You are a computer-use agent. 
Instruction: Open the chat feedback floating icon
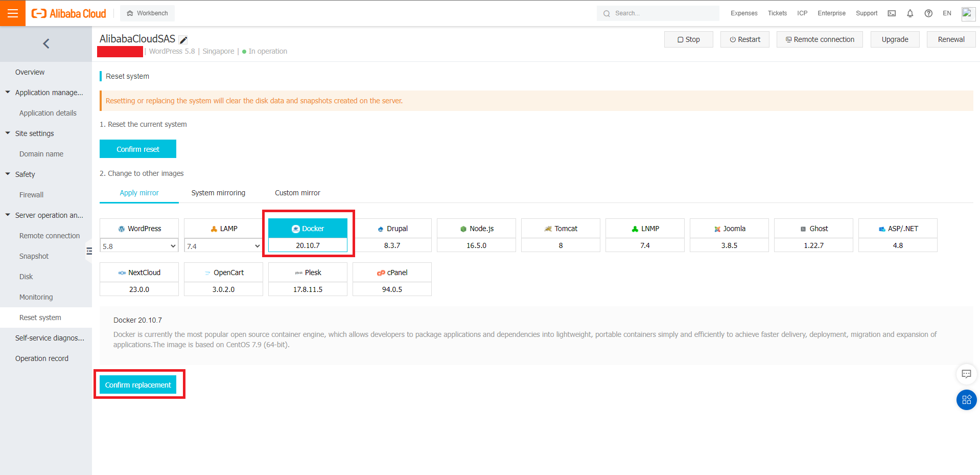(966, 374)
